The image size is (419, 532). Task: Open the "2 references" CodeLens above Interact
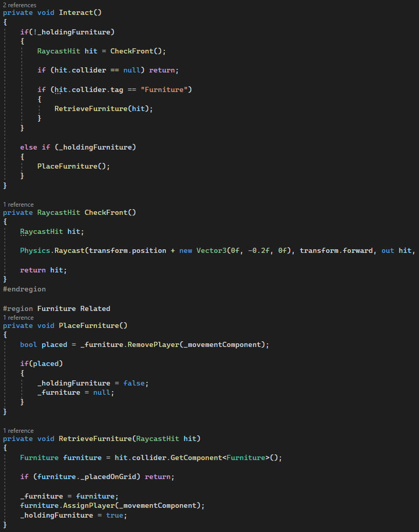coord(20,5)
